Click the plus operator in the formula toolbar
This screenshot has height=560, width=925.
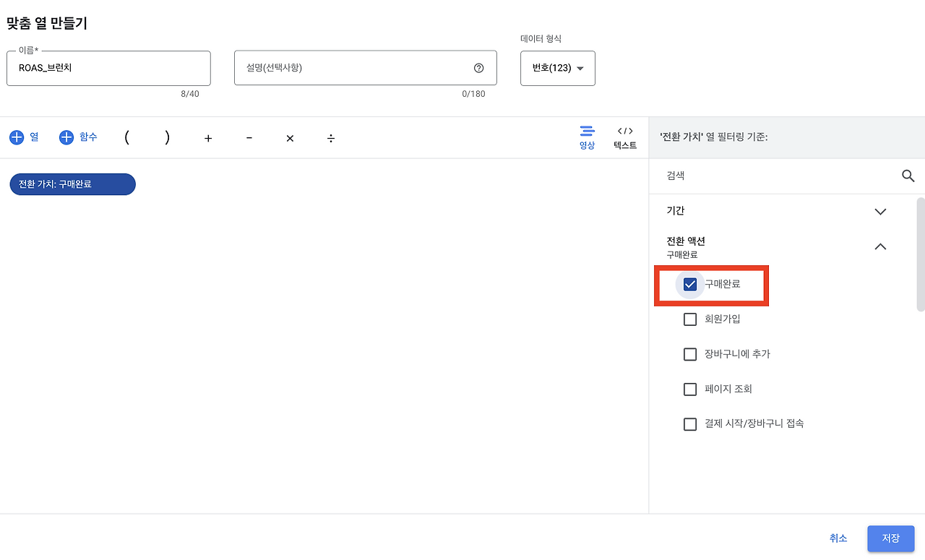pos(208,138)
